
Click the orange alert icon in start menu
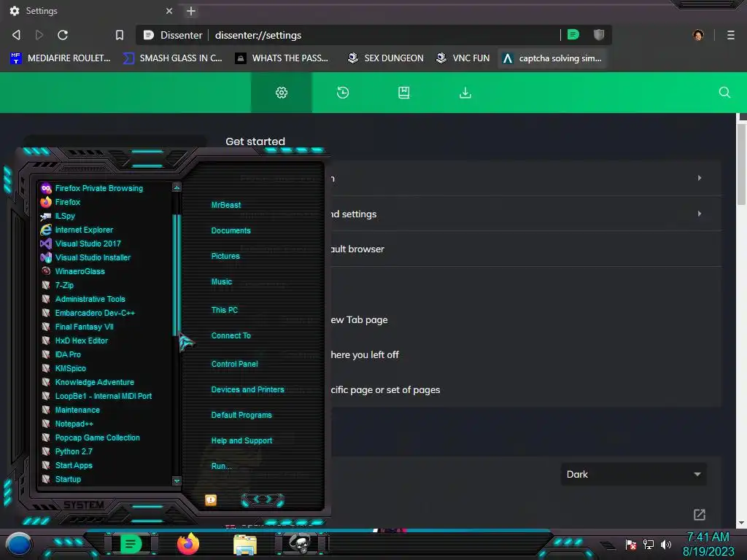tap(211, 499)
